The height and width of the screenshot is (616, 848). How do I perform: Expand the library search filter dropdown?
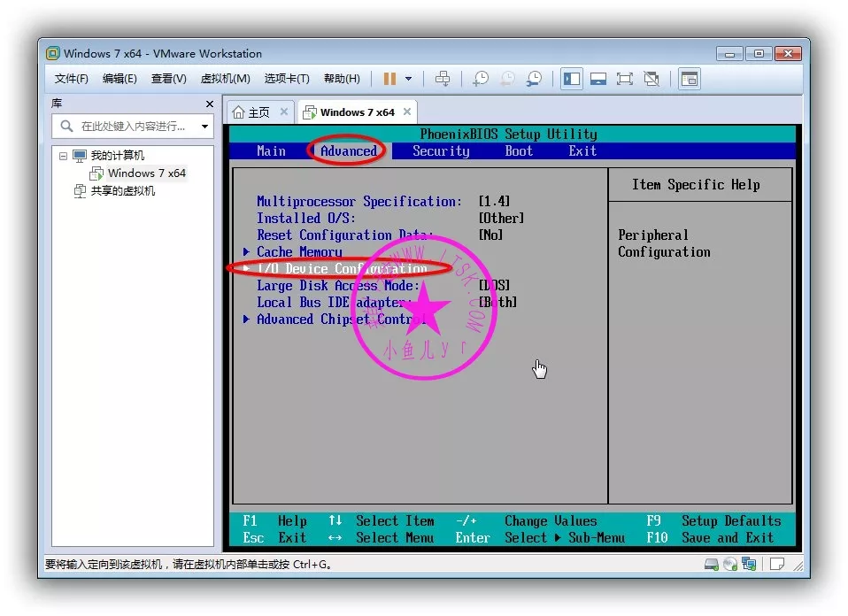(205, 127)
